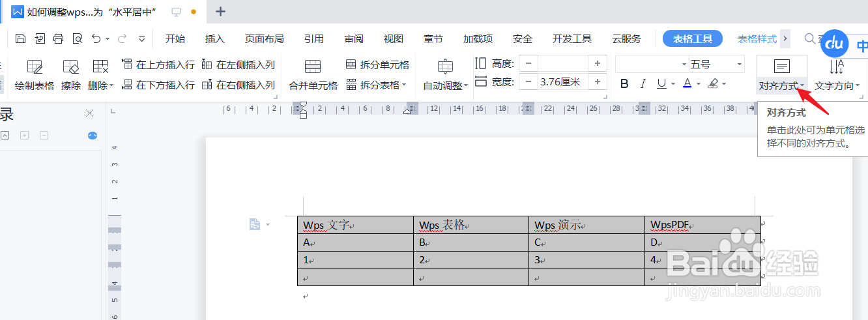The image size is (868, 320).
Task: Select the 擦除 eraser tool
Action: point(70,74)
